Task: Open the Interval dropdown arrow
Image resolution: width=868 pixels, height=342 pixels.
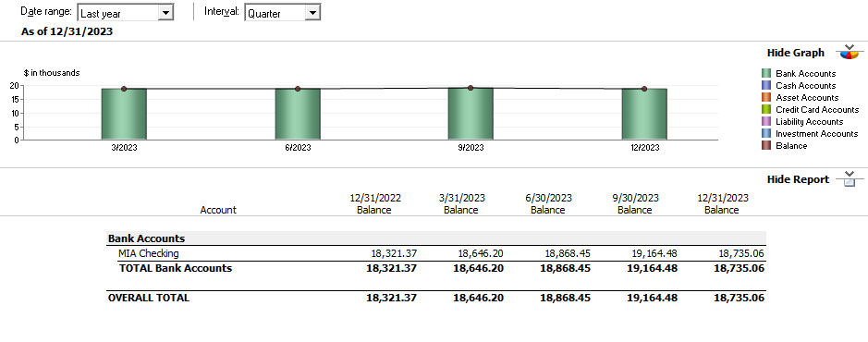Action: click(312, 13)
